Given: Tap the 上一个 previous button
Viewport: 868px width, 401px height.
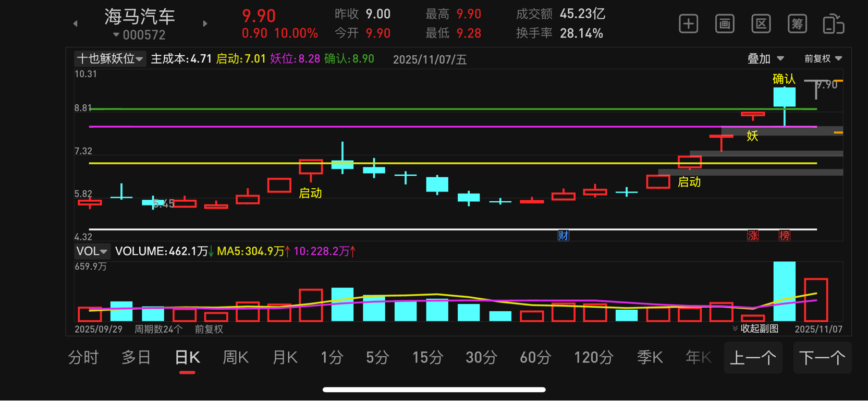Looking at the screenshot, I should click(x=753, y=358).
